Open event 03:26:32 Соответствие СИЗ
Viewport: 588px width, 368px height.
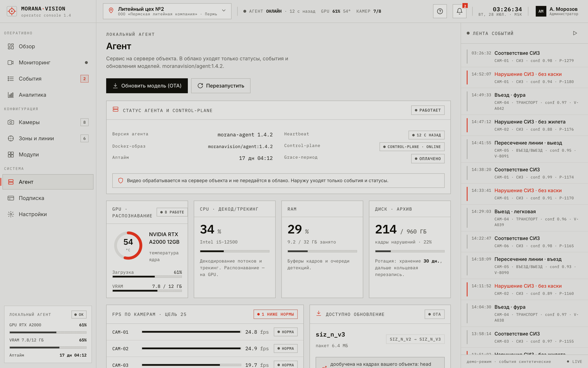click(x=524, y=57)
